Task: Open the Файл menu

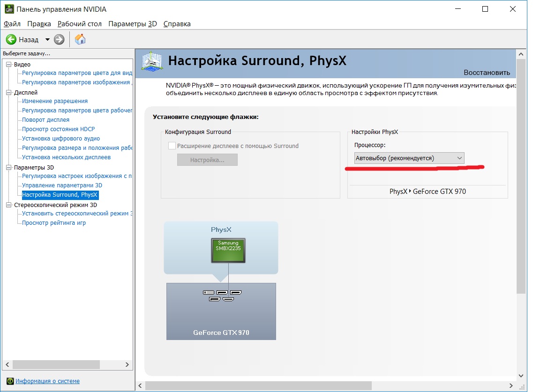Action: [x=12, y=24]
